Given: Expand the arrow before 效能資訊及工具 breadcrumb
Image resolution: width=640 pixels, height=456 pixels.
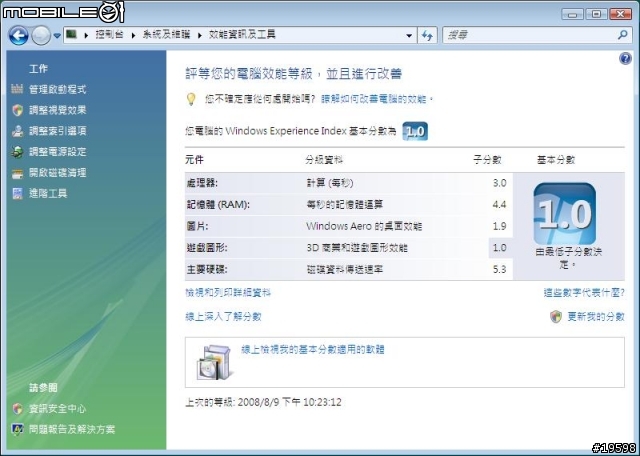Looking at the screenshot, I should (200, 35).
